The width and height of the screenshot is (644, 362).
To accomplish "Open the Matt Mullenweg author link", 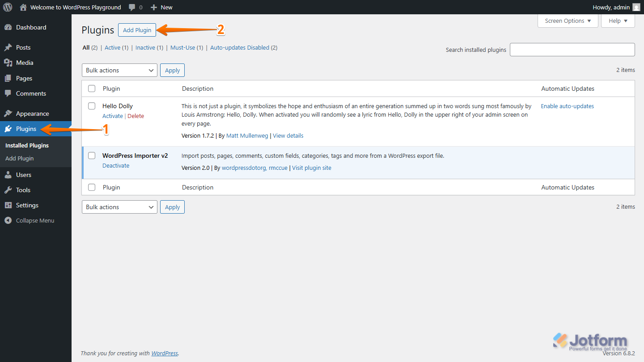I will pos(247,135).
